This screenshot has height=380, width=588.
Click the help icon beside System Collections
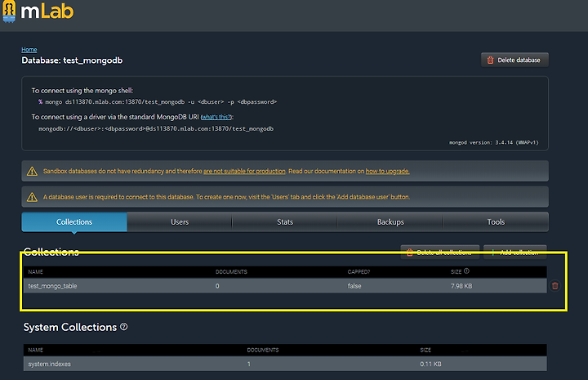pos(124,327)
